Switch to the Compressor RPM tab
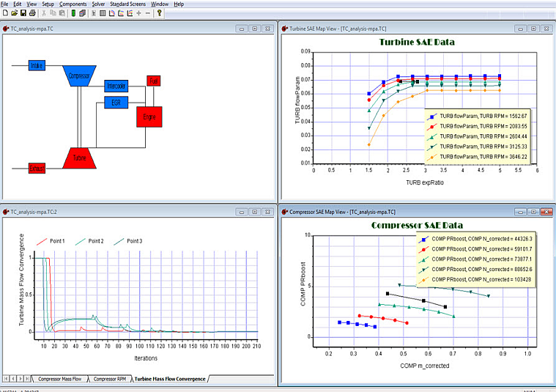 (x=110, y=379)
